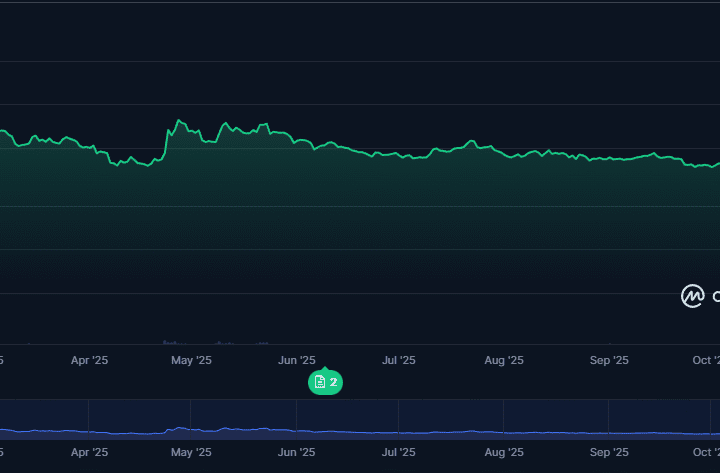Click Apr '25 label on main chart axis
Viewport: 720px width, 473px height.
click(90, 360)
